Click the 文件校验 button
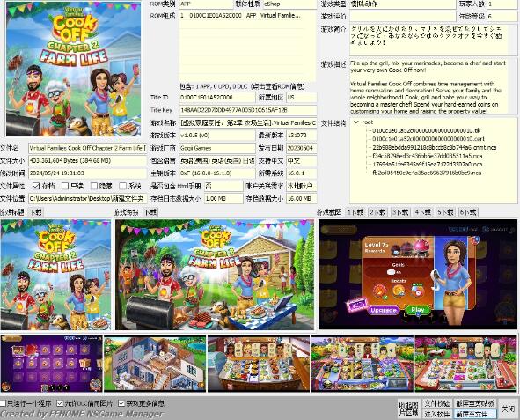The image size is (520, 420). [436, 403]
